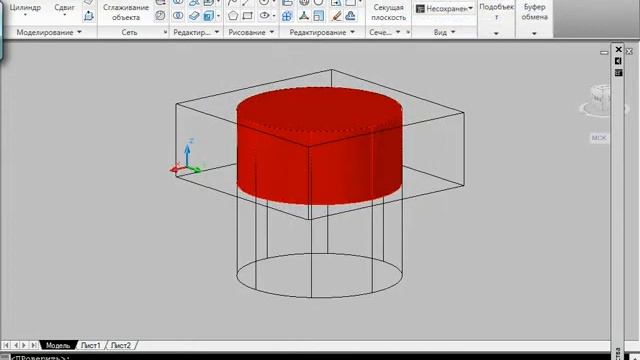Click the 3D mirror triangle icon

pyautogui.click(x=304, y=16)
